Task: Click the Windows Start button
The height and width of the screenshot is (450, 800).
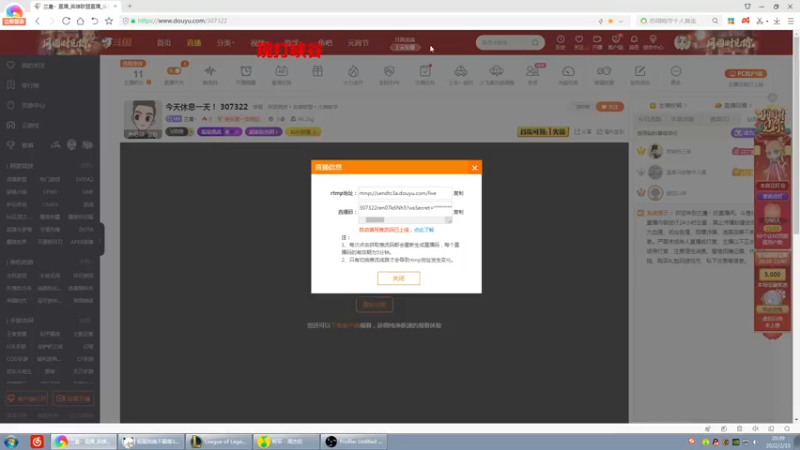Action: click(x=11, y=441)
